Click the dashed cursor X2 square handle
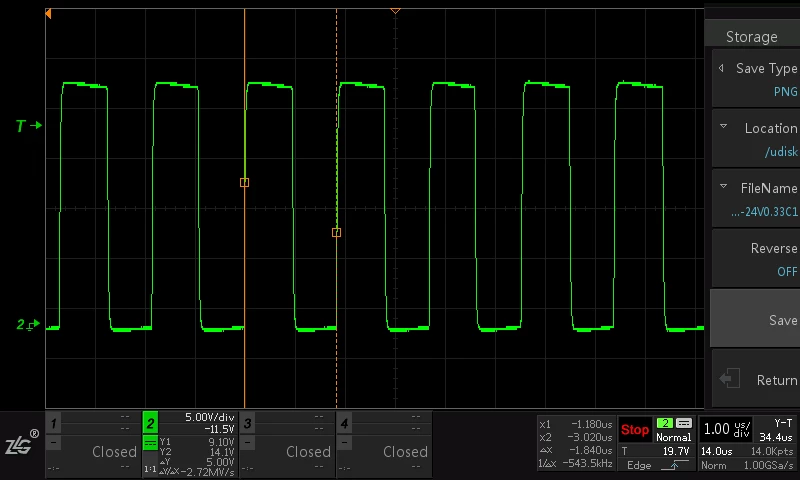800x480 pixels. coord(336,232)
